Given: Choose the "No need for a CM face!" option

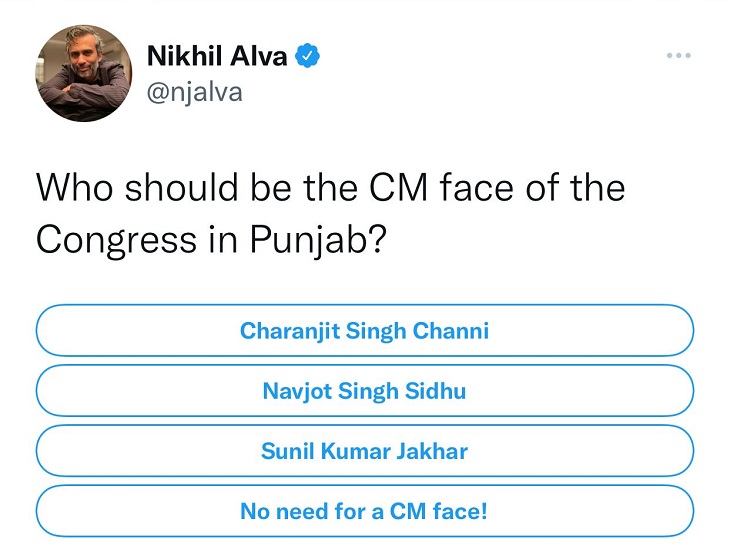Looking at the screenshot, I should [364, 511].
